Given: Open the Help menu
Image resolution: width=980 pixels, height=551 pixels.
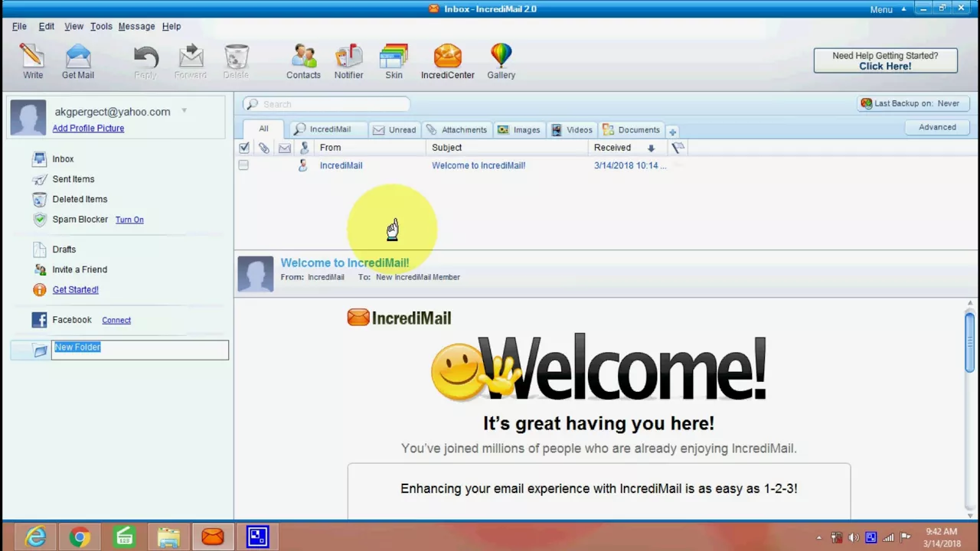Looking at the screenshot, I should (x=171, y=26).
